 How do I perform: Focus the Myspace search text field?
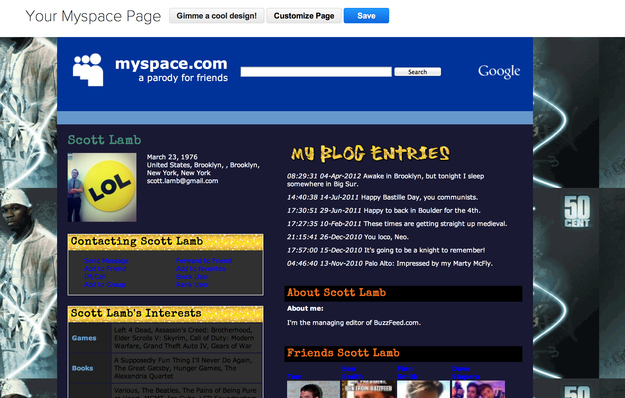coord(316,72)
